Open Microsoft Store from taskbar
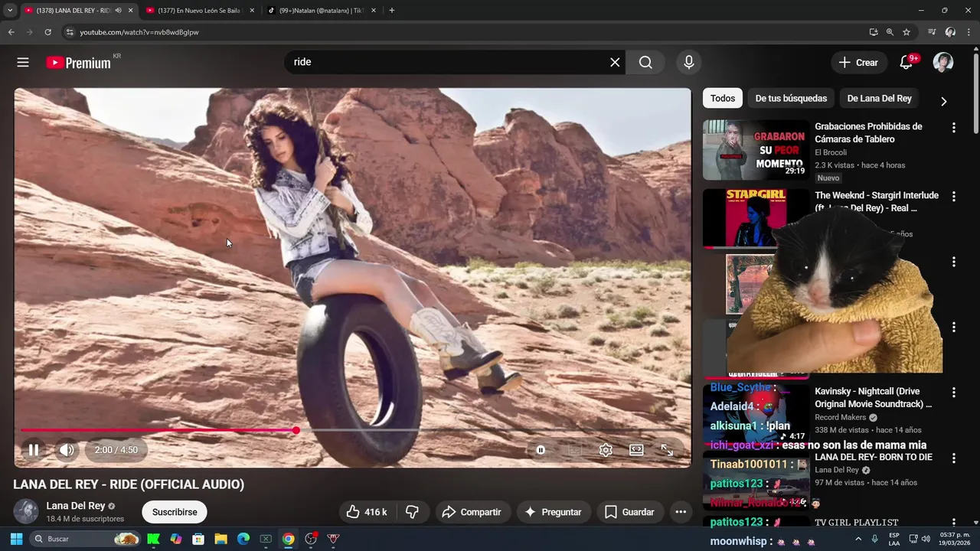 pyautogui.click(x=198, y=539)
